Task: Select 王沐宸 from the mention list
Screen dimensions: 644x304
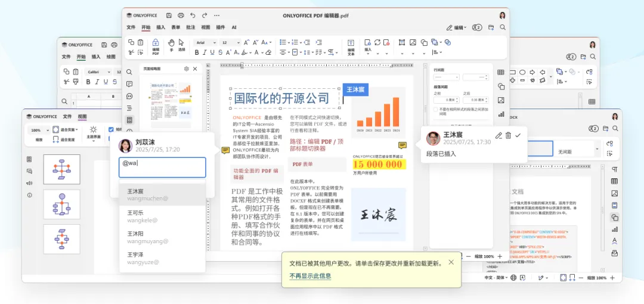Action: [162, 194]
